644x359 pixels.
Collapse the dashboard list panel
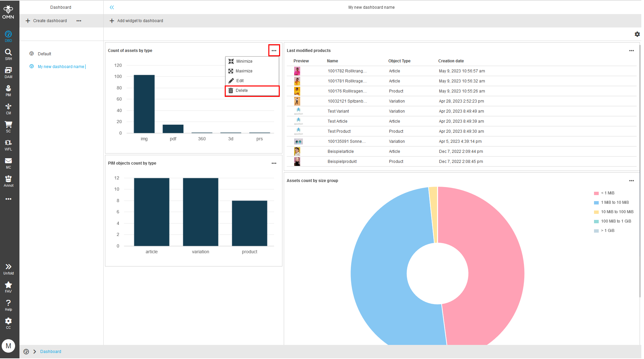(112, 7)
